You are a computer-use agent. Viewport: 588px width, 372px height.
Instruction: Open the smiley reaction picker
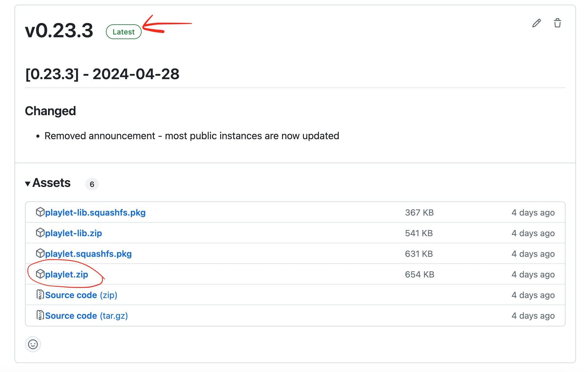pos(33,344)
